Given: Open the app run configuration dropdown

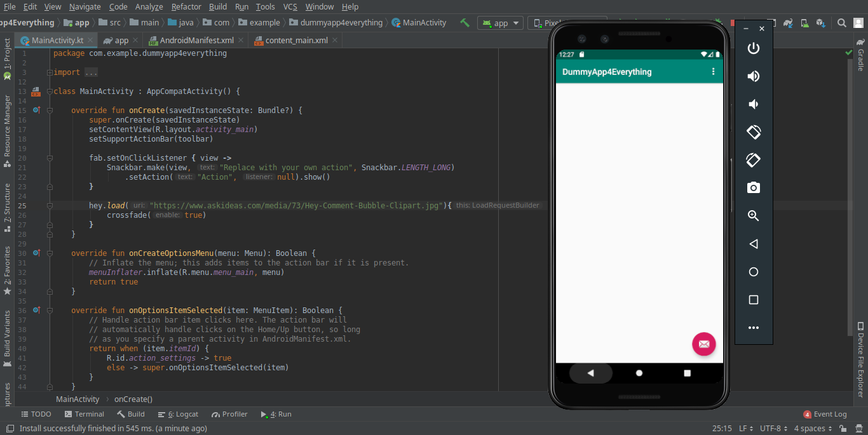Looking at the screenshot, I should 500,23.
